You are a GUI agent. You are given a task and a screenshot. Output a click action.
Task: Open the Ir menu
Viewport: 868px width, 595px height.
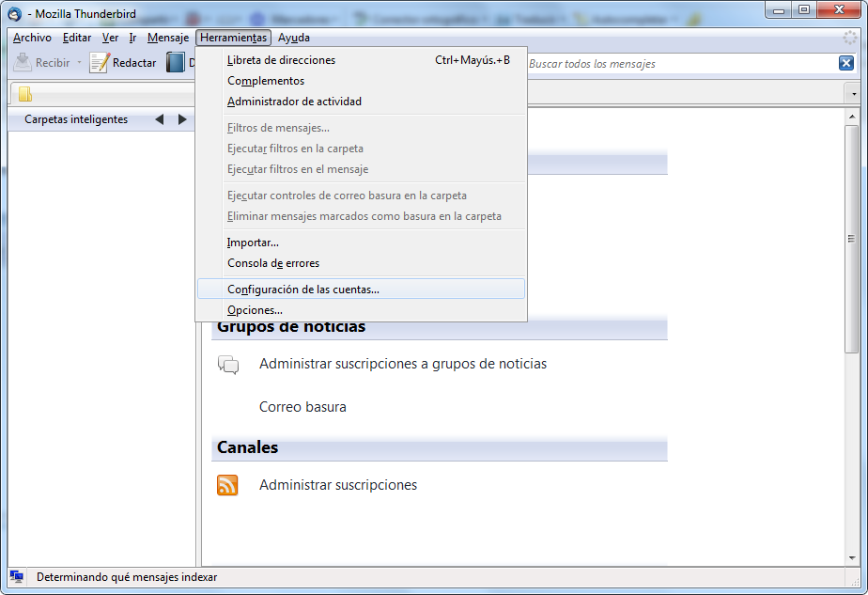click(132, 38)
